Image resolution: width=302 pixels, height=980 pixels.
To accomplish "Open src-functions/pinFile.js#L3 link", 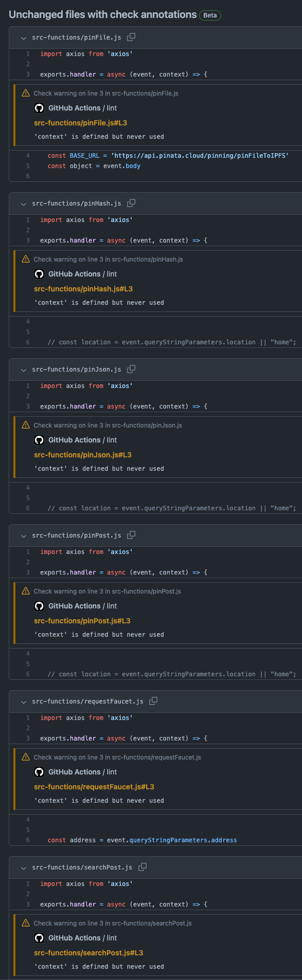I will 80,123.
